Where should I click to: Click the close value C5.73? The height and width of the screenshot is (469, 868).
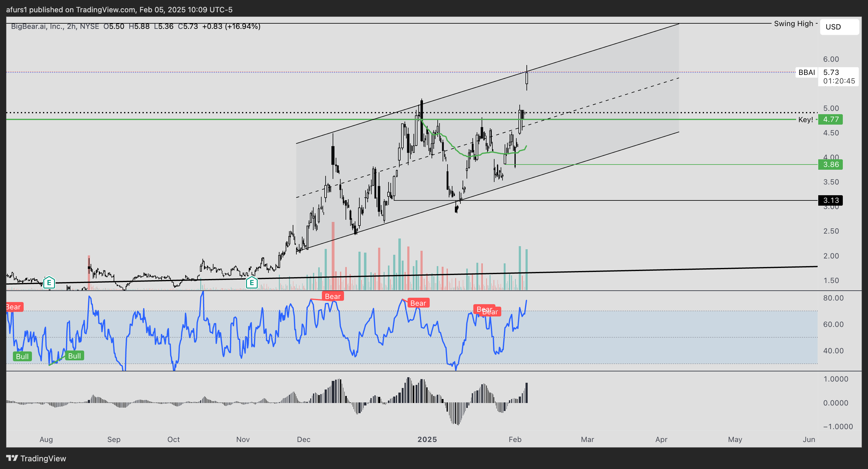click(x=188, y=26)
